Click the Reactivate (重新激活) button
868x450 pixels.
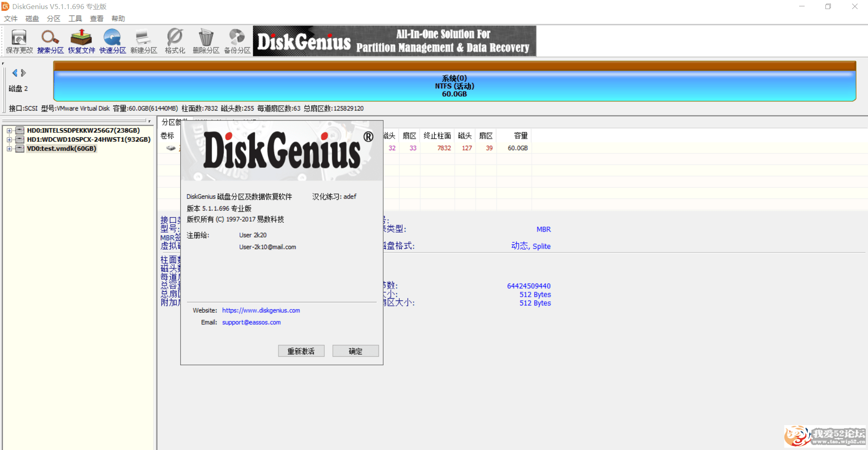[x=301, y=351]
